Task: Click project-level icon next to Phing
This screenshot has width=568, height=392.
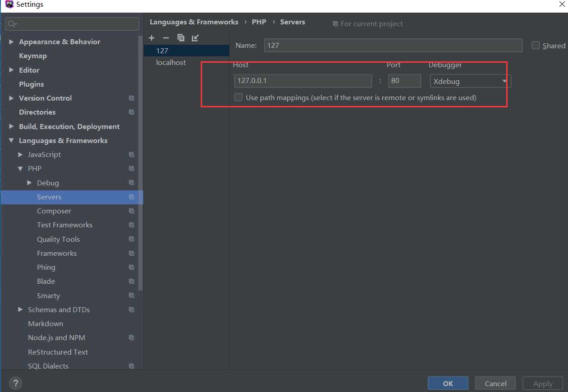Action: (x=131, y=267)
